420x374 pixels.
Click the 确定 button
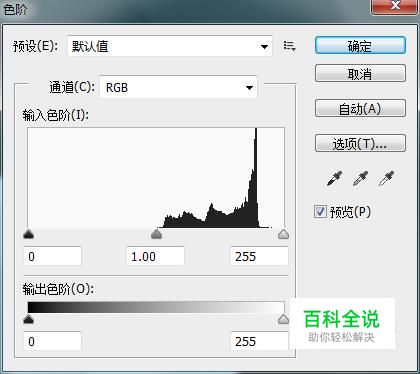[x=360, y=46]
